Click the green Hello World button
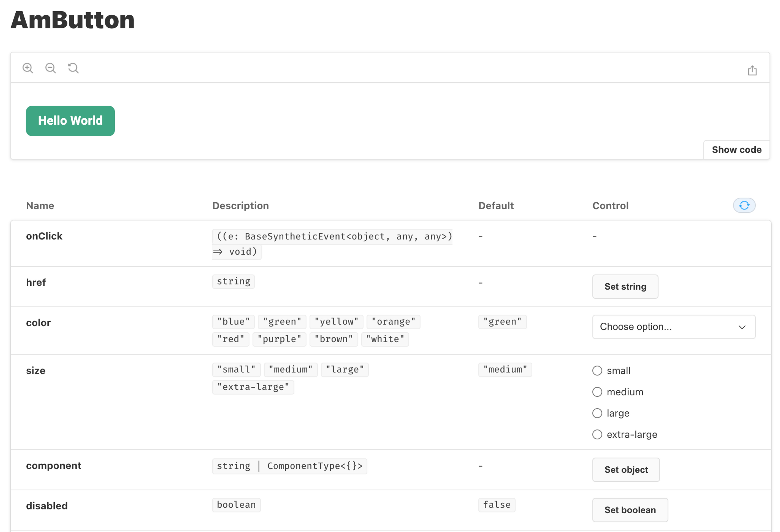The height and width of the screenshot is (532, 780). 70,121
